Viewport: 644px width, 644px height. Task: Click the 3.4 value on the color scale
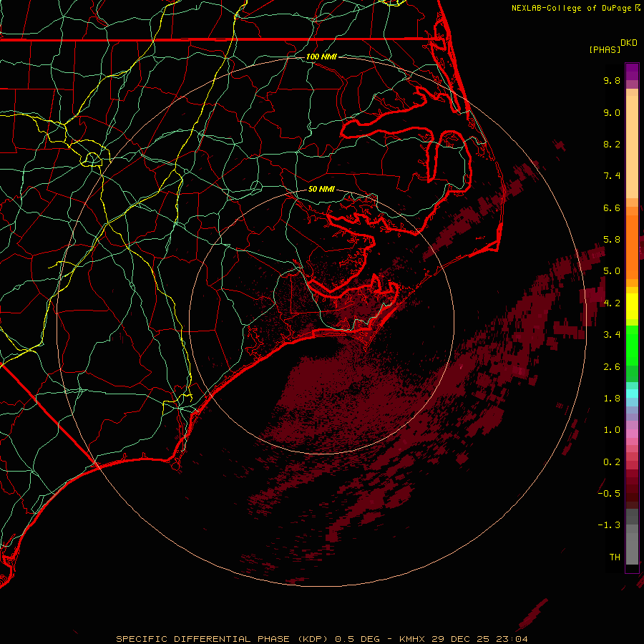612,335
